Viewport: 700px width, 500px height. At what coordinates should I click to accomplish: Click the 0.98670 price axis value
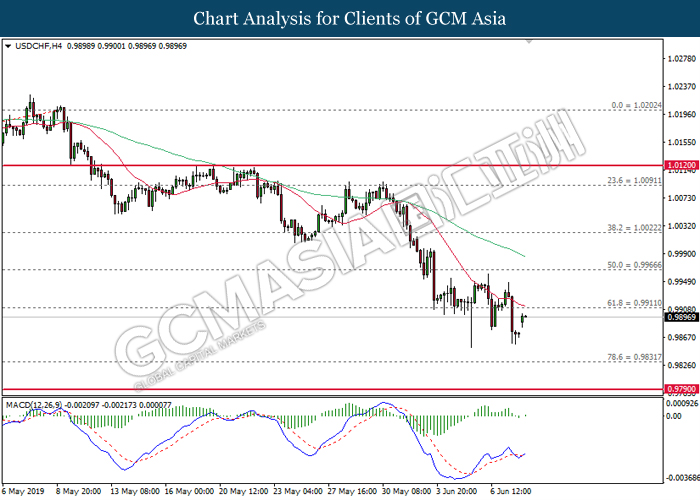point(681,338)
